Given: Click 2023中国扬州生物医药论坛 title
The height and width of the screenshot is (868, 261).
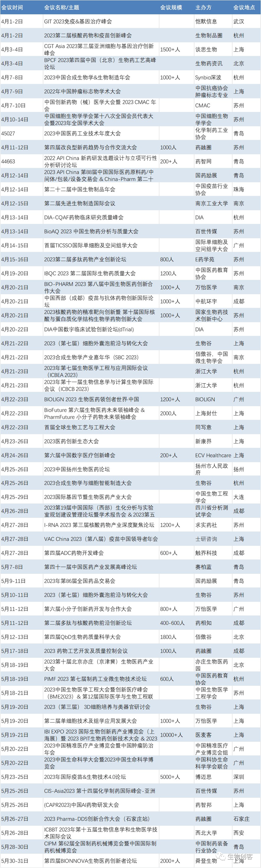Looking at the screenshot, I should click(x=77, y=469).
